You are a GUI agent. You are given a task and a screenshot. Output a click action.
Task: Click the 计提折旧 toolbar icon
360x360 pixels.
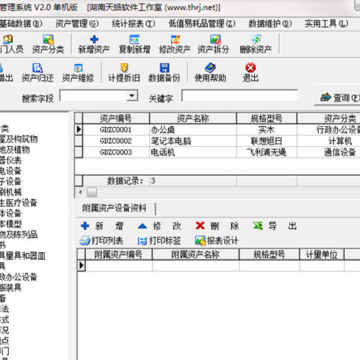tap(124, 68)
